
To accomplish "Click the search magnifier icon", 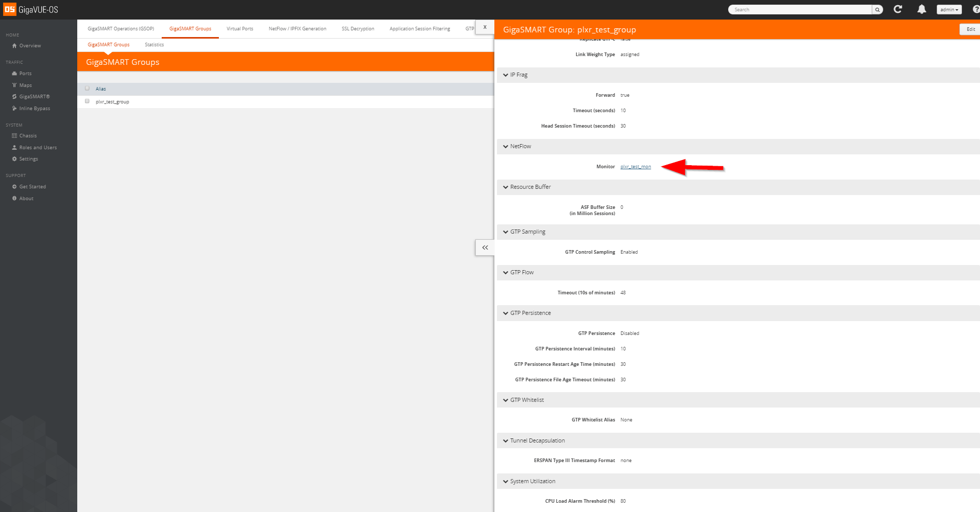I will [878, 10].
